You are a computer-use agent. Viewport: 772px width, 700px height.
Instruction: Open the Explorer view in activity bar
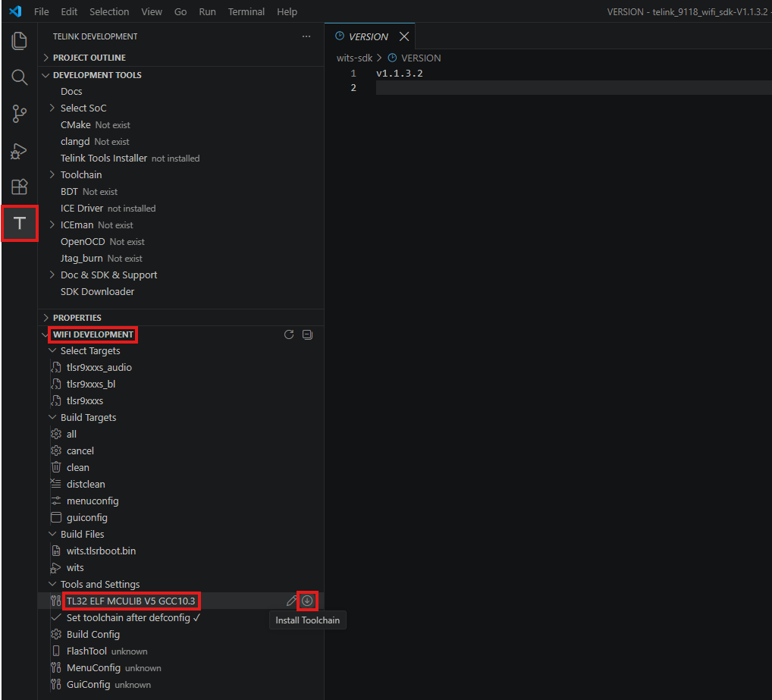[19, 40]
